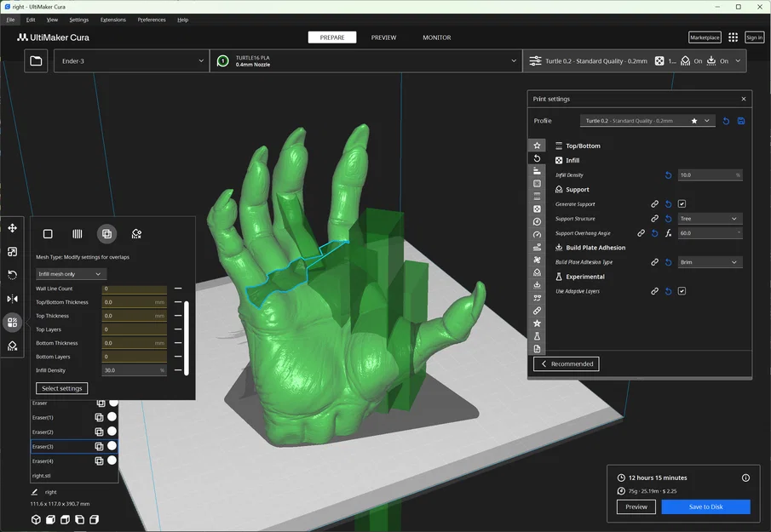Select the Support Blocker tool

pyautogui.click(x=12, y=346)
